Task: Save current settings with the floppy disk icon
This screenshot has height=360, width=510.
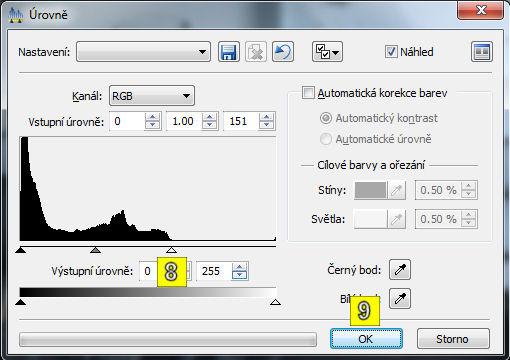Action: [x=229, y=52]
